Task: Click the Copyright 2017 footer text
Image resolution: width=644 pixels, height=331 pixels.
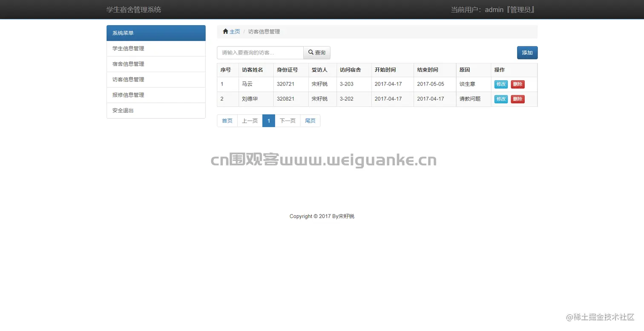Action: click(x=322, y=216)
